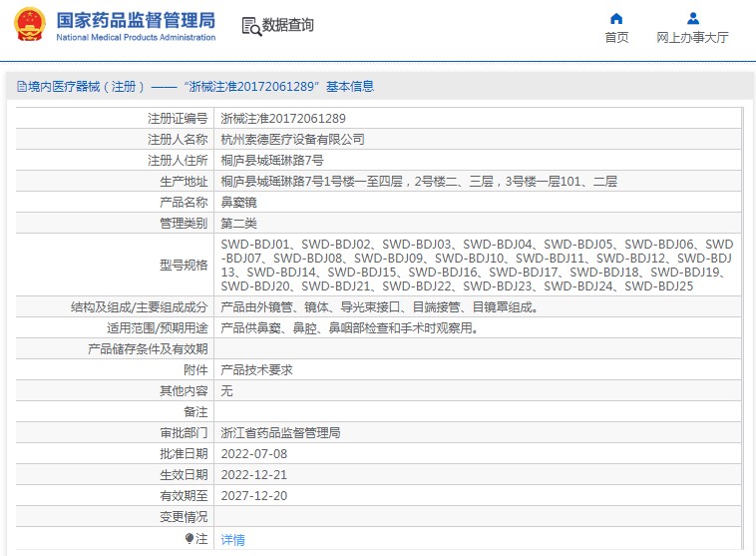Viewport: 756px width, 556px height.
Task: Select 产品供鼻窦 intended use text
Action: click(350, 328)
